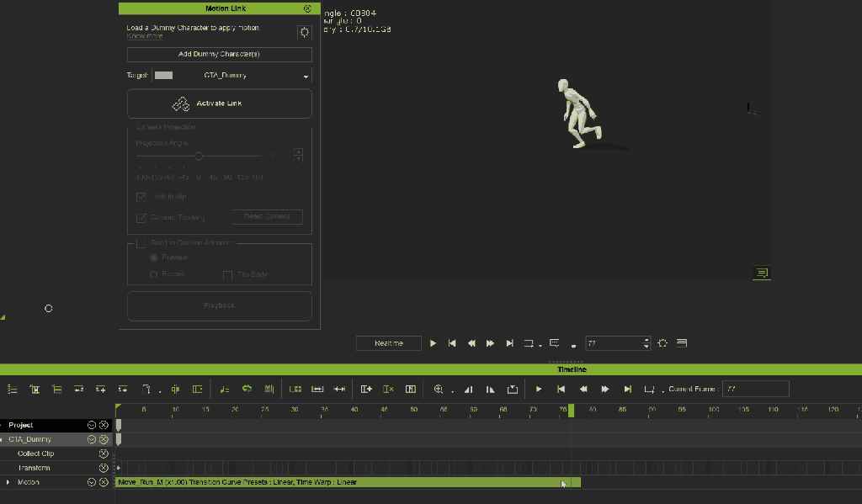Click the timeline Play button
This screenshot has width=862, height=504.
[539, 390]
